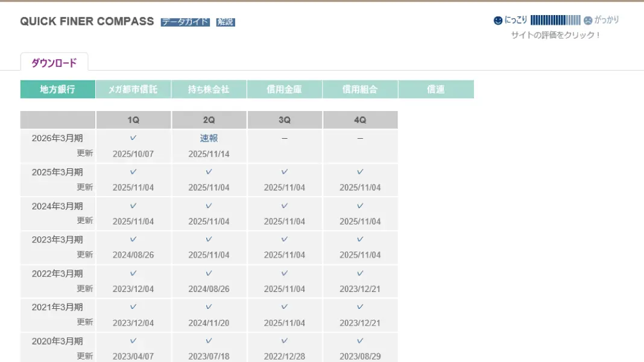Click the 2023年3月期 4Q checkmark
The width and height of the screenshot is (644, 362).
point(360,239)
